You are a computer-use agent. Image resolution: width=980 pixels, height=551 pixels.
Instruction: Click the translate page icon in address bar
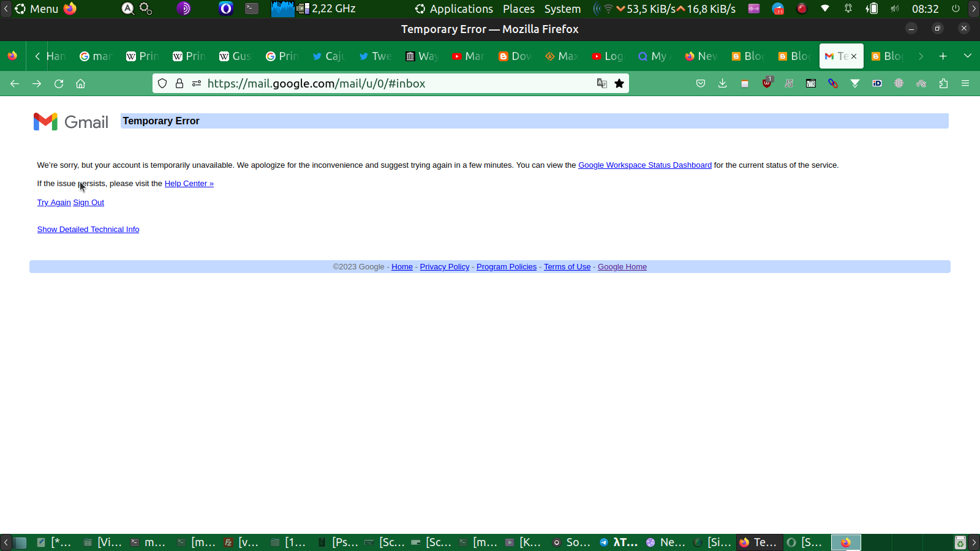click(602, 84)
